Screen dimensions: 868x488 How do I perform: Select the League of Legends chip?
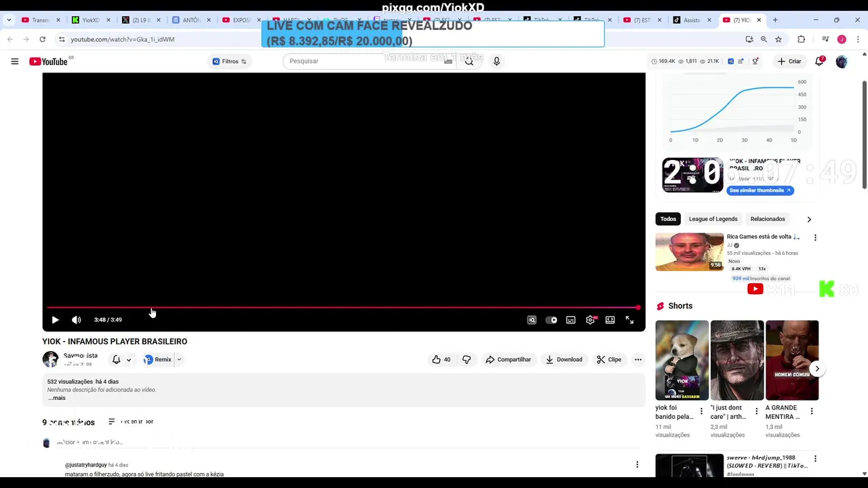click(713, 219)
